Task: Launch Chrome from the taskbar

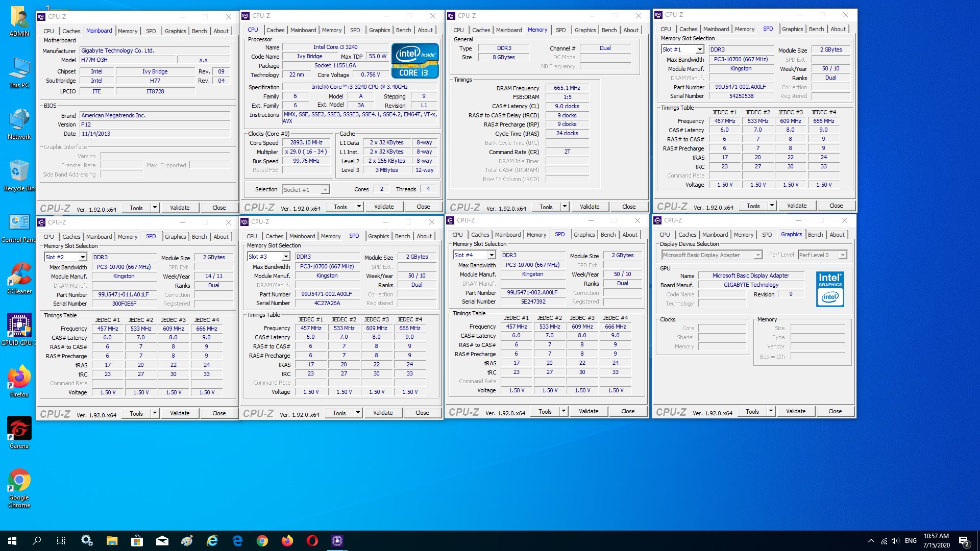Action: 262,541
